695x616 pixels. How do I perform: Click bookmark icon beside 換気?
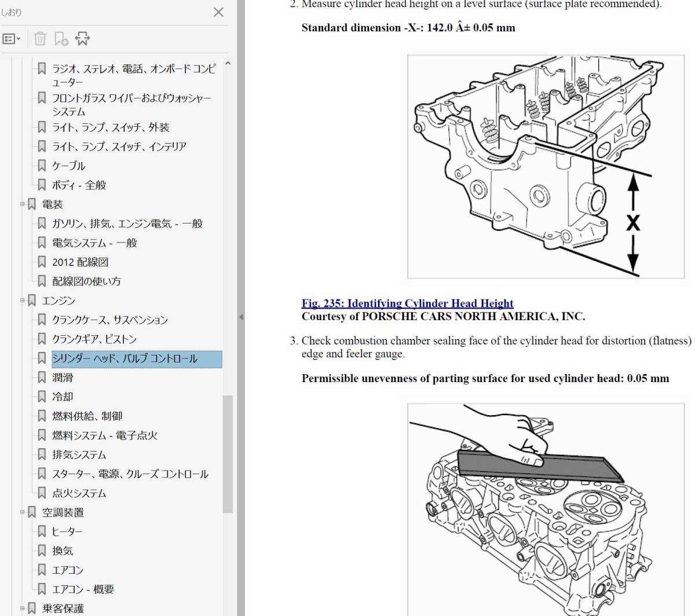(42, 551)
